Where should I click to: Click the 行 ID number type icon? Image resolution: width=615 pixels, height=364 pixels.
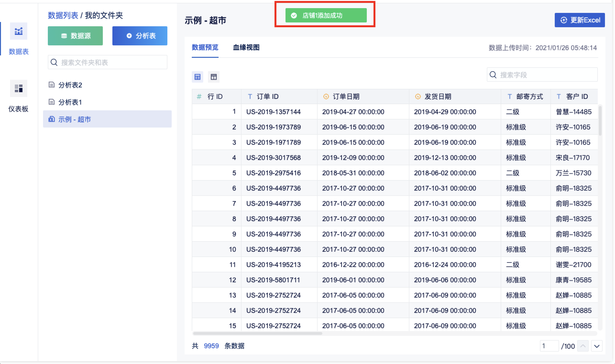click(x=199, y=97)
